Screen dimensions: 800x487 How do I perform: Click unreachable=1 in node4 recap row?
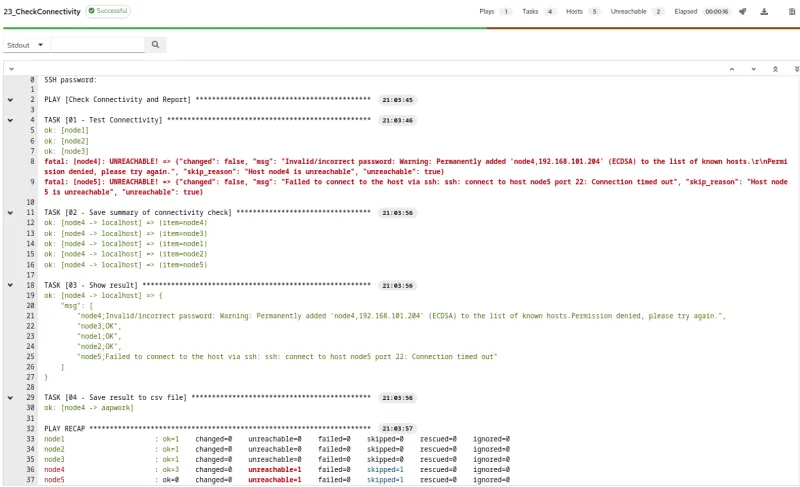[274, 470]
